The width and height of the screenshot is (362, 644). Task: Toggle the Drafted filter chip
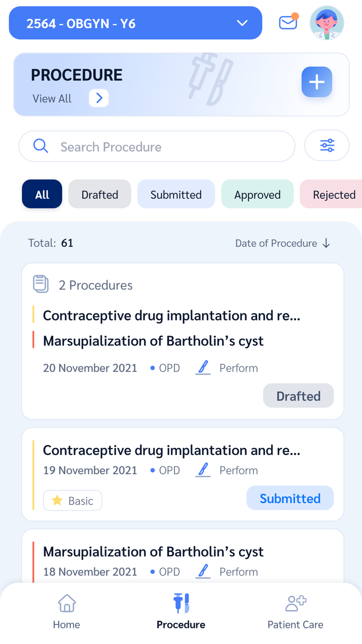click(99, 194)
